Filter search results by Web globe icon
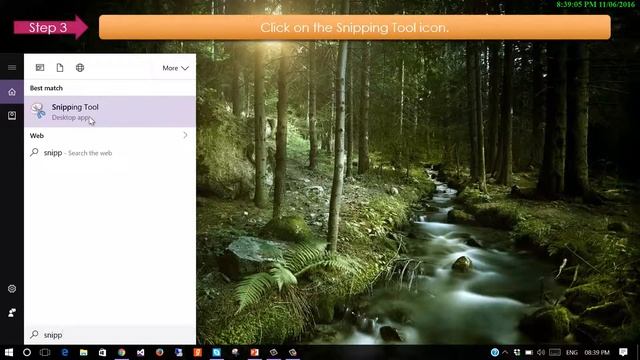Viewport: 640px width, 360px height. pyautogui.click(x=80, y=68)
